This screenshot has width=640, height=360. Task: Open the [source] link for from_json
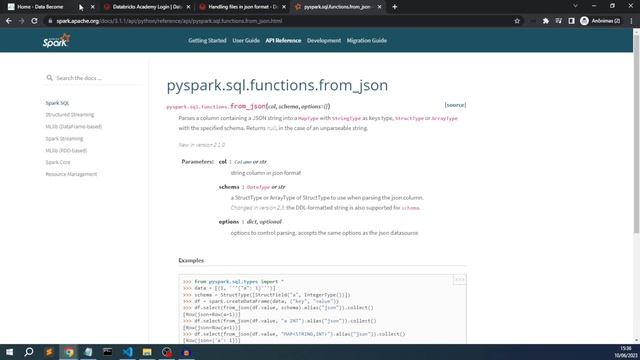click(x=455, y=105)
